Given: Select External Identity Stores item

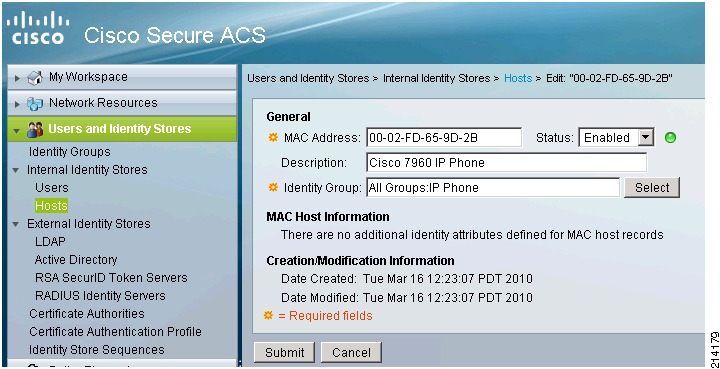Looking at the screenshot, I should [x=89, y=224].
